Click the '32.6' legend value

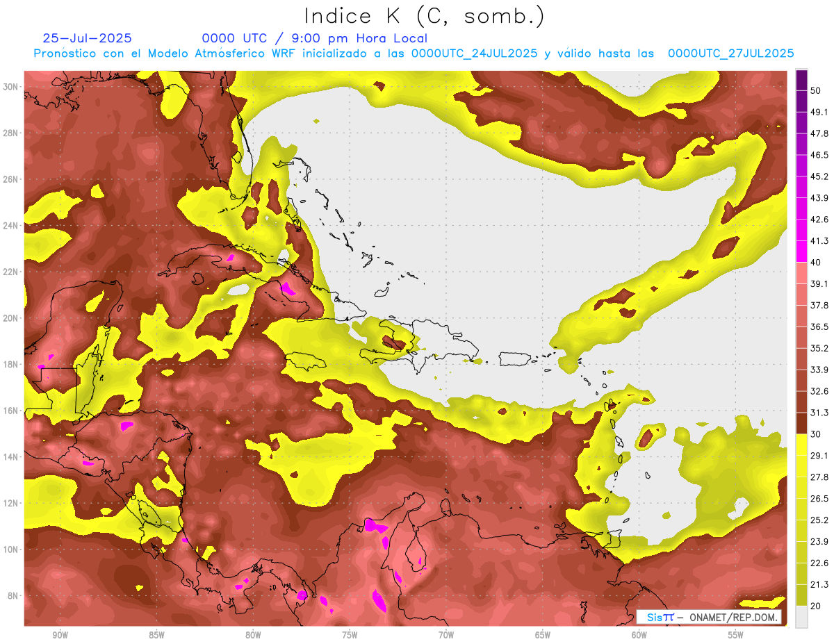tap(819, 391)
